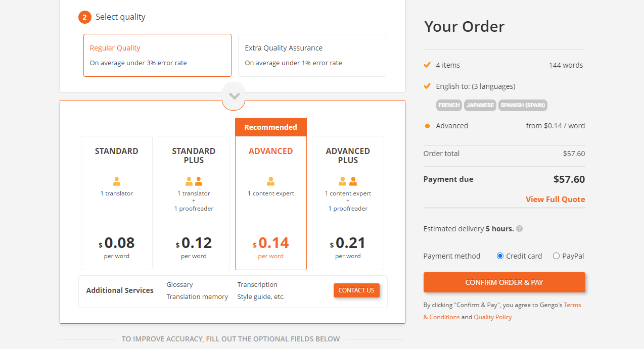The image size is (644, 349).
Task: Select PayPal as payment method
Action: tap(556, 256)
